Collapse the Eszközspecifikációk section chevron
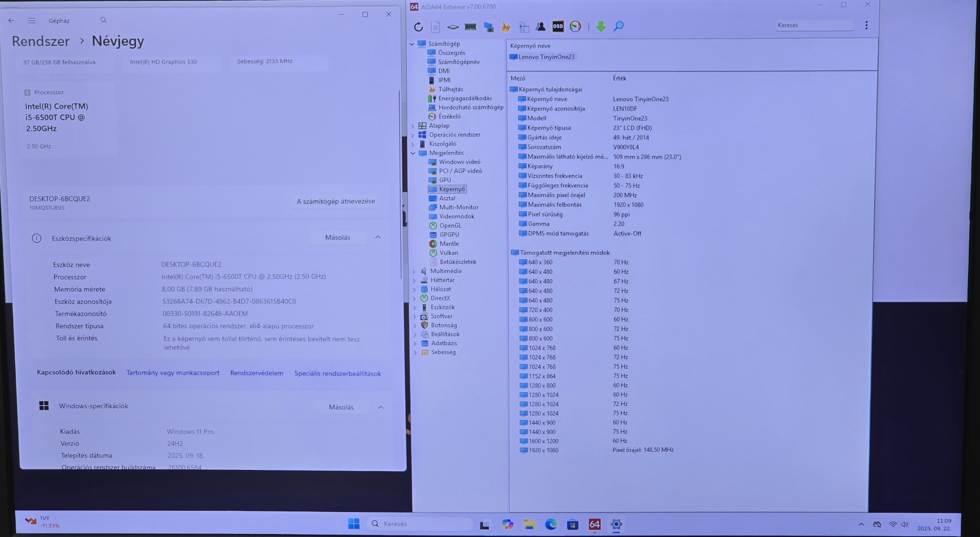Image resolution: width=980 pixels, height=537 pixels. (378, 237)
